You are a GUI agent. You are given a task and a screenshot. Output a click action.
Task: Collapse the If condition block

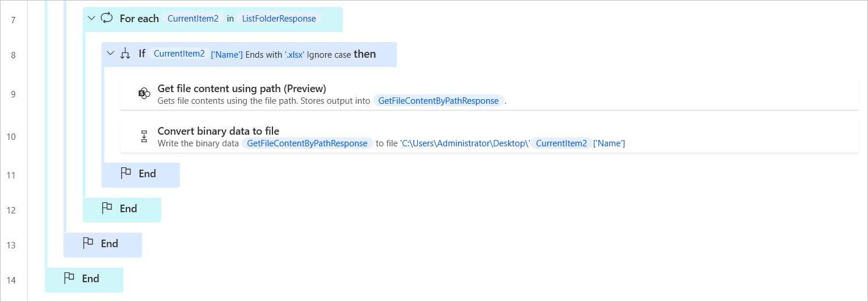coord(110,54)
